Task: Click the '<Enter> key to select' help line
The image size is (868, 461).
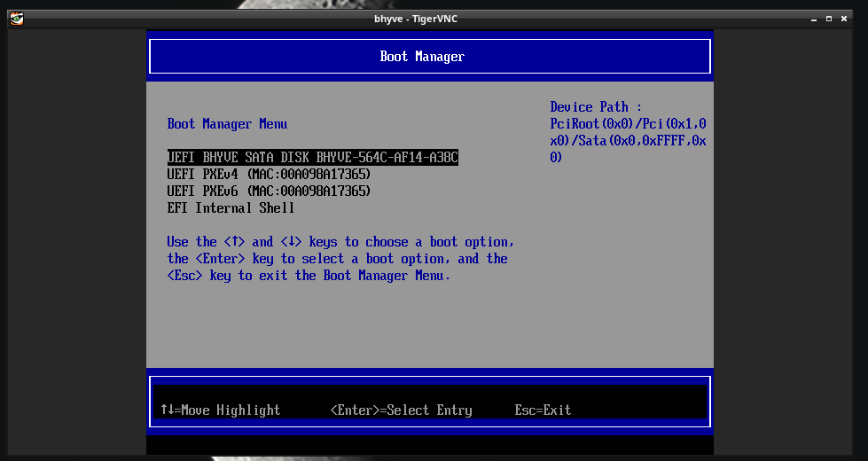Action: click(337, 259)
